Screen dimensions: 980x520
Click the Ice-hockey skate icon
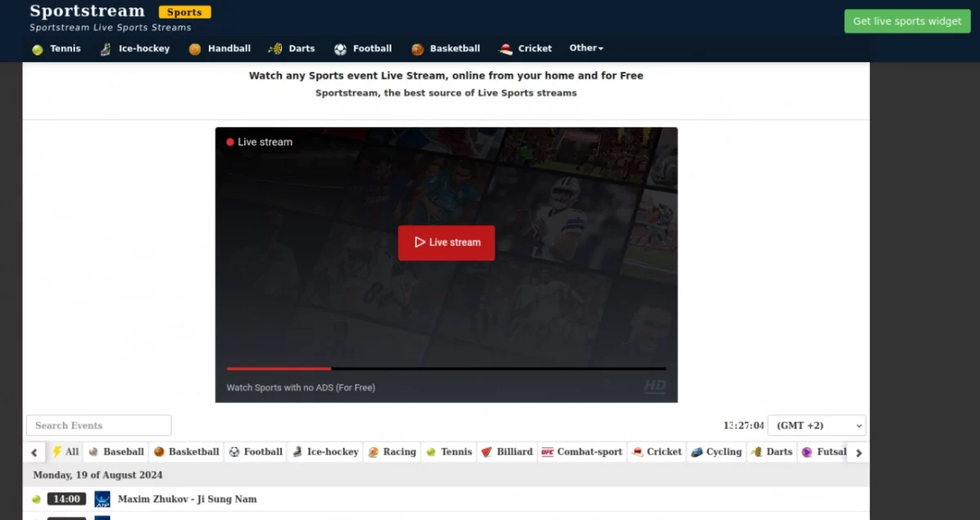104,48
